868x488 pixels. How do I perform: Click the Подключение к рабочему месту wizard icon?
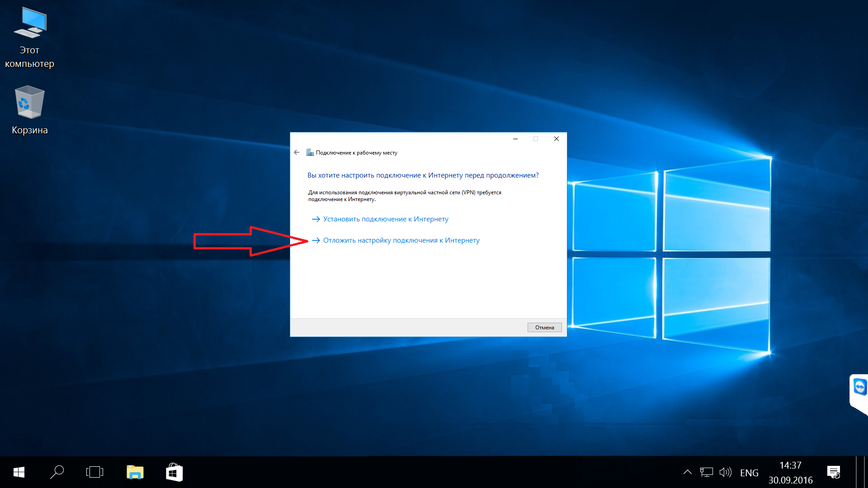point(310,153)
